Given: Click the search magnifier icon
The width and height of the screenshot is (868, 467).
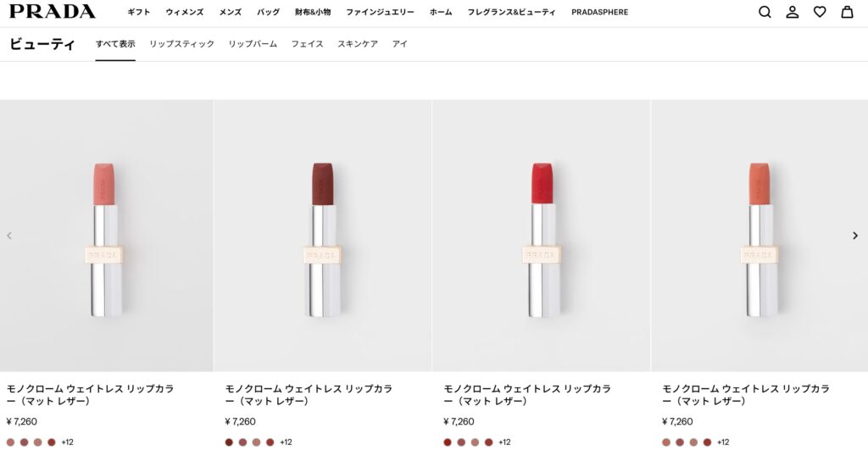Looking at the screenshot, I should point(765,12).
